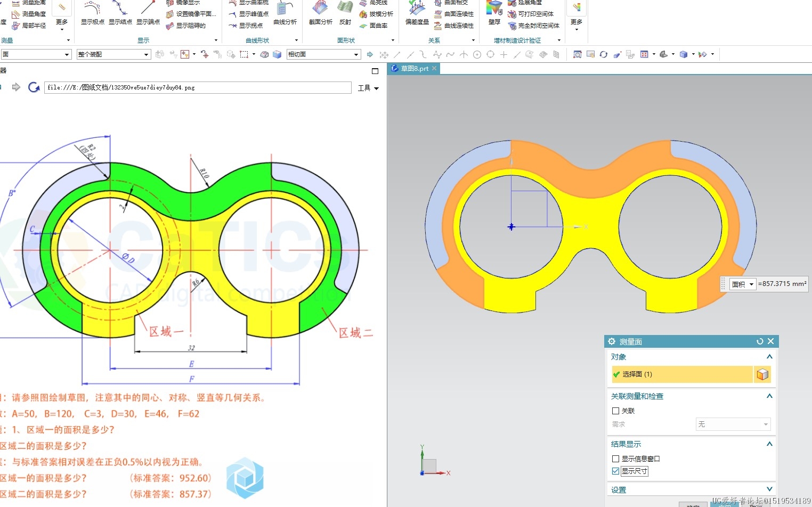The image size is (812, 507).
Task: Open the 相切面 face rule dropdown
Action: point(323,54)
